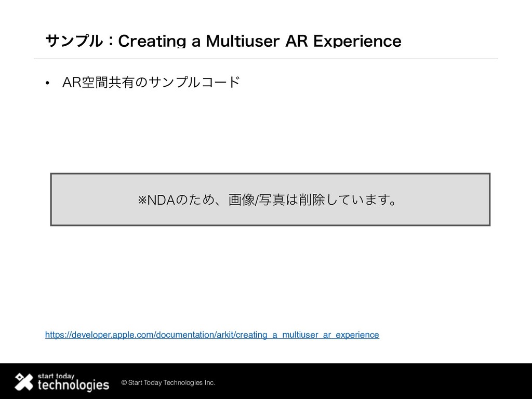532x399 pixels.
Task: Click the '© Start Today Technologies Inc.' copyright text
Action: pos(168,383)
